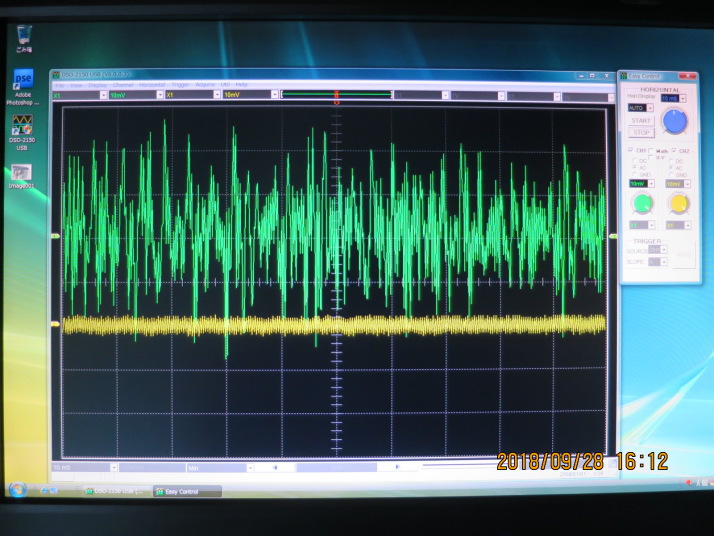The image size is (714, 536).
Task: Open the Recycle Bin desktop icon
Action: click(x=24, y=33)
